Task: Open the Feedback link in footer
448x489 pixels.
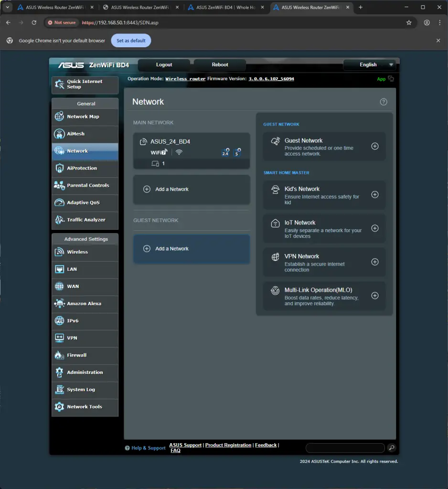Action: pyautogui.click(x=266, y=445)
